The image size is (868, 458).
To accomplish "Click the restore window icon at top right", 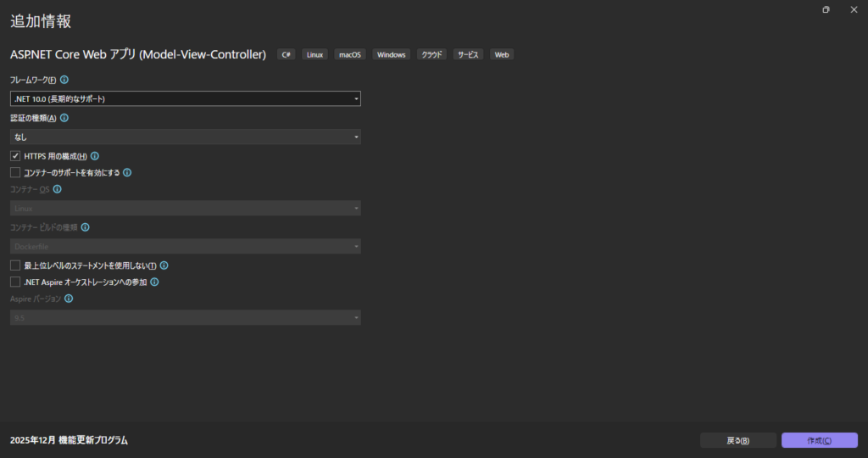I will click(x=826, y=9).
